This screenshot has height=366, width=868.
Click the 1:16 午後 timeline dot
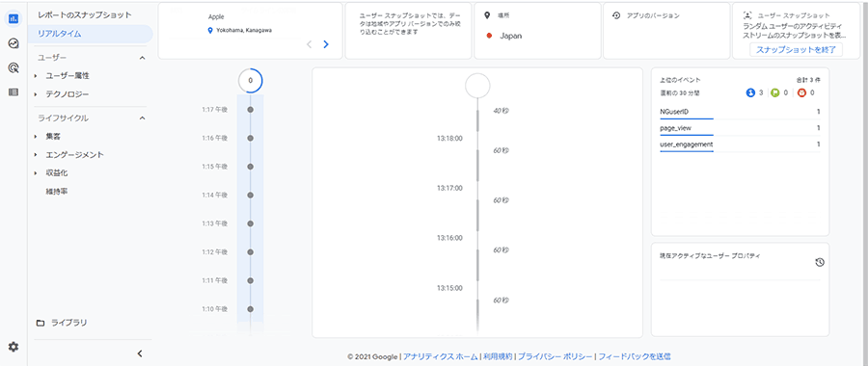250,139
